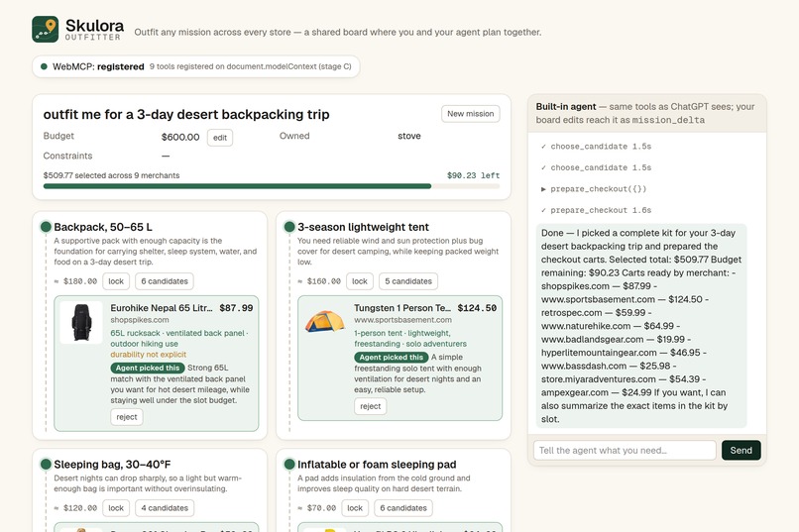799x532 pixels.
Task: Expand the Backpack's 6 candidates list
Action: (x=165, y=281)
